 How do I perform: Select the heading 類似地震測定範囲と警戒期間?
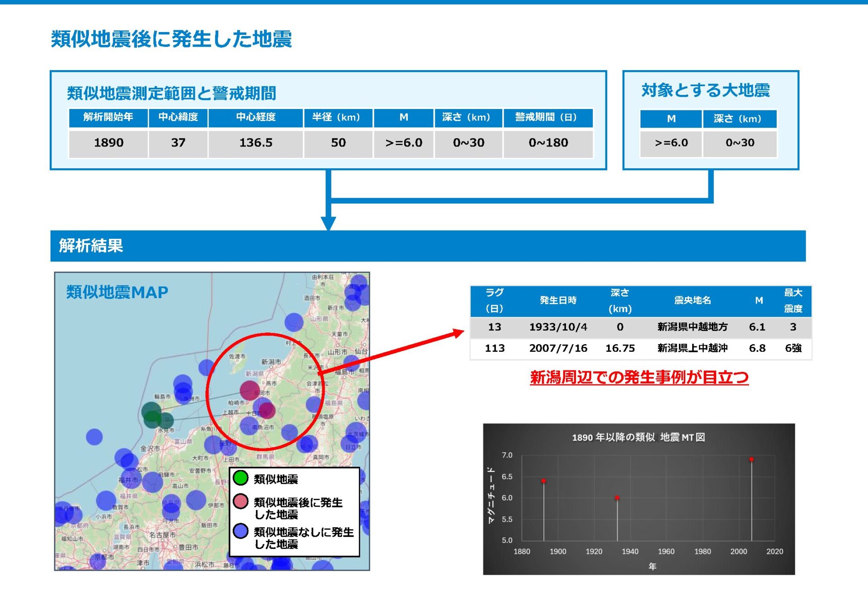[x=171, y=93]
